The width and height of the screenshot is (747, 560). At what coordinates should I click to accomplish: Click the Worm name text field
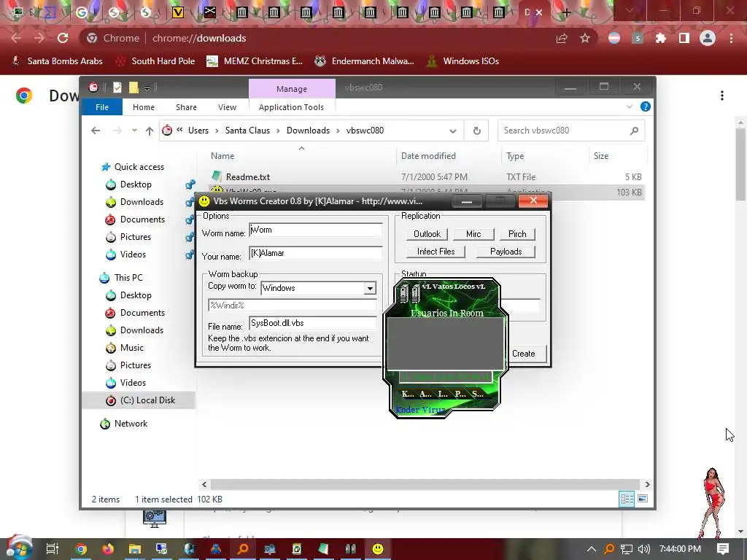[x=315, y=230]
